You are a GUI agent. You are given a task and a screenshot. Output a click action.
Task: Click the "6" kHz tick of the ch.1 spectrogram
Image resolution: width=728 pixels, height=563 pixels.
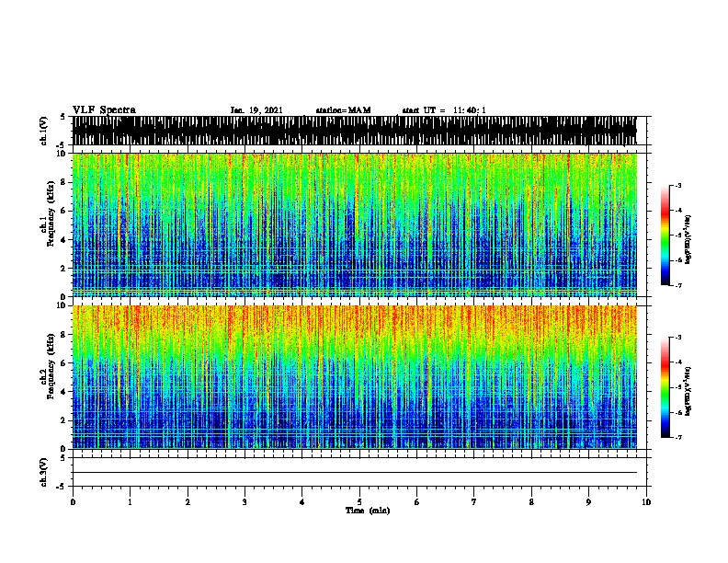coord(64,211)
